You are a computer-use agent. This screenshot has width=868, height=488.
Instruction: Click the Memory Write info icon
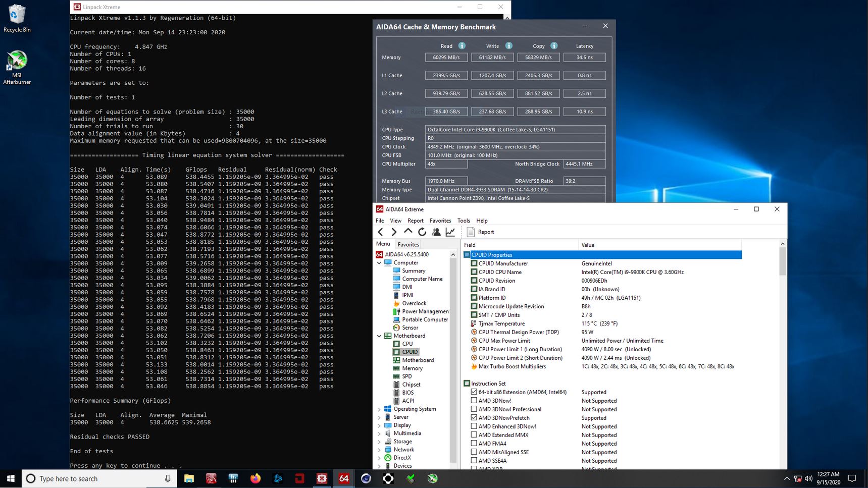(x=508, y=46)
